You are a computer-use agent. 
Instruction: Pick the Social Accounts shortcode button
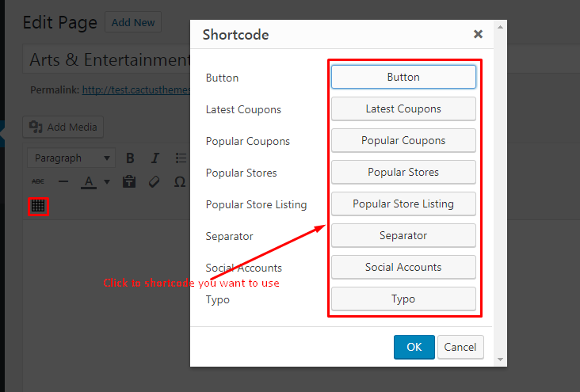[x=403, y=267]
